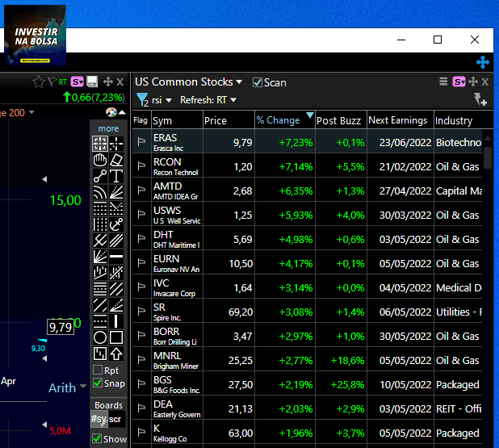Select the rectangle shape tool
Image resolution: width=499 pixels, height=448 pixels.
(x=116, y=337)
